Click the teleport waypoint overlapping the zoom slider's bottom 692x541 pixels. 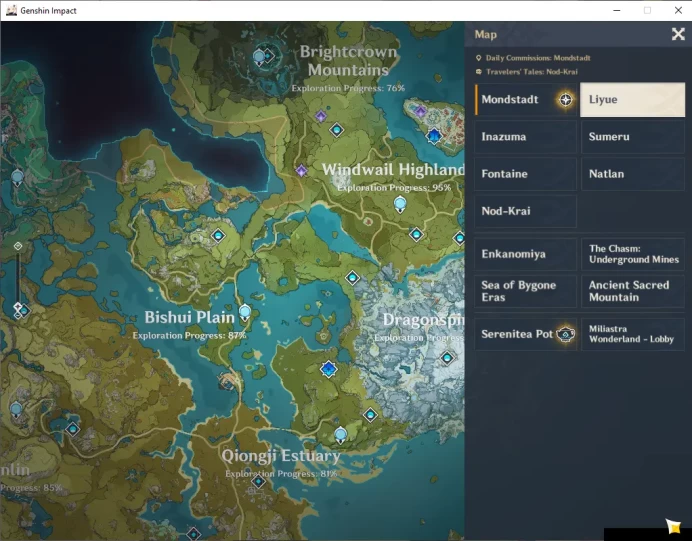[24, 311]
